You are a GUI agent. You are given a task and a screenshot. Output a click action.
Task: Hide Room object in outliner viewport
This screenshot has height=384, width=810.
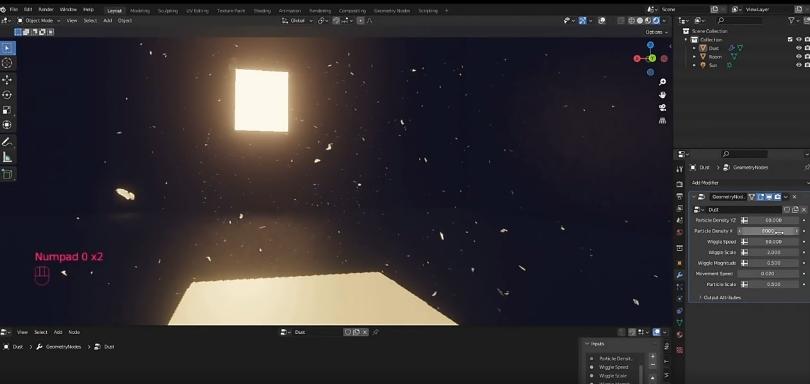point(799,57)
